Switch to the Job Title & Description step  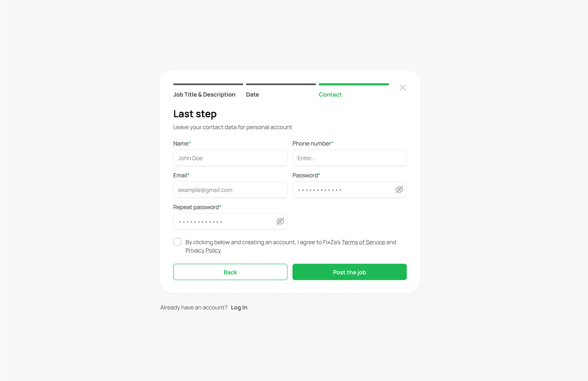tap(204, 94)
